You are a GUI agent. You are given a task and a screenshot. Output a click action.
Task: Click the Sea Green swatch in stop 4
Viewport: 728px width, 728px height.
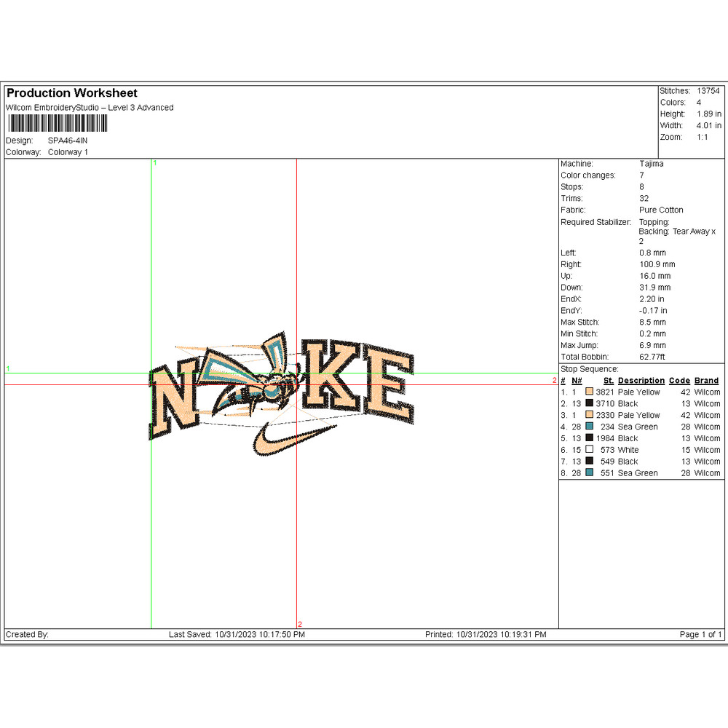pyautogui.click(x=589, y=427)
